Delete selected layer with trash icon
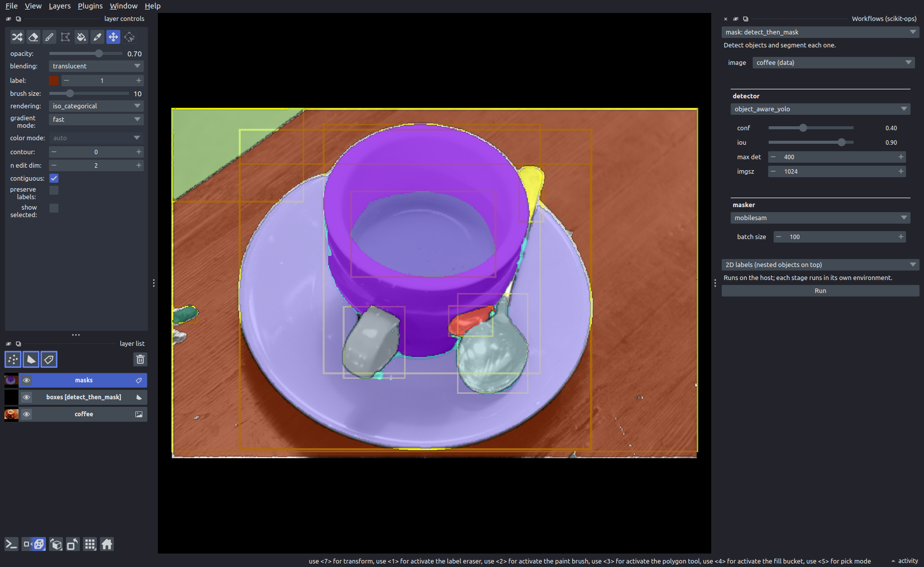Image resolution: width=924 pixels, height=567 pixels. [140, 359]
